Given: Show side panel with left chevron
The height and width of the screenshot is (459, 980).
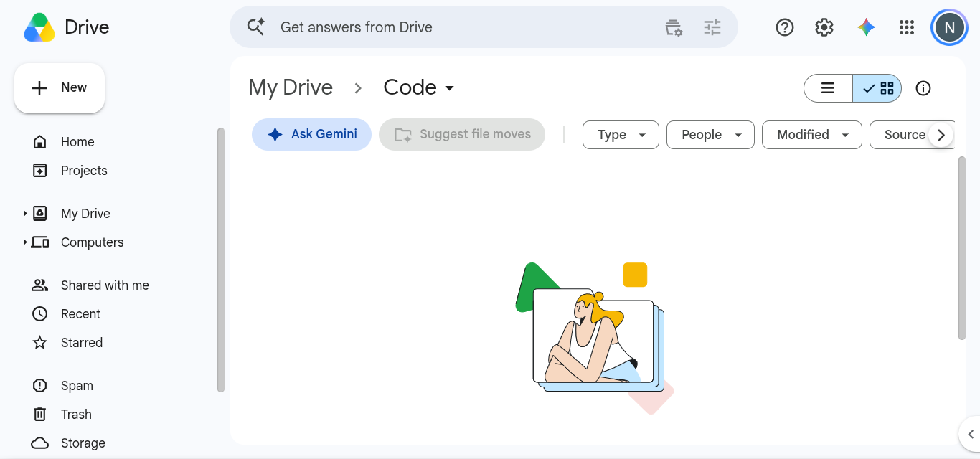Looking at the screenshot, I should [970, 434].
